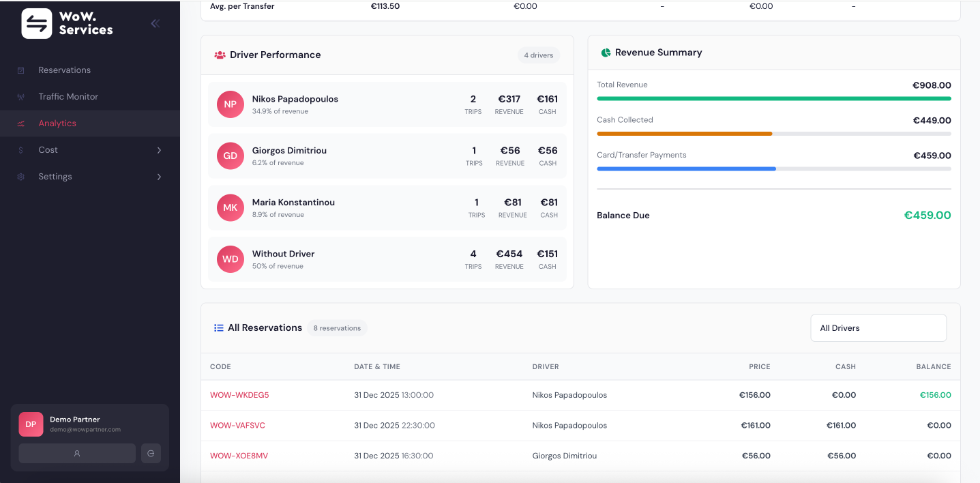Screen dimensions: 980x483
Task: Open reservation WOW-XOE8MV link
Action: [239, 456]
